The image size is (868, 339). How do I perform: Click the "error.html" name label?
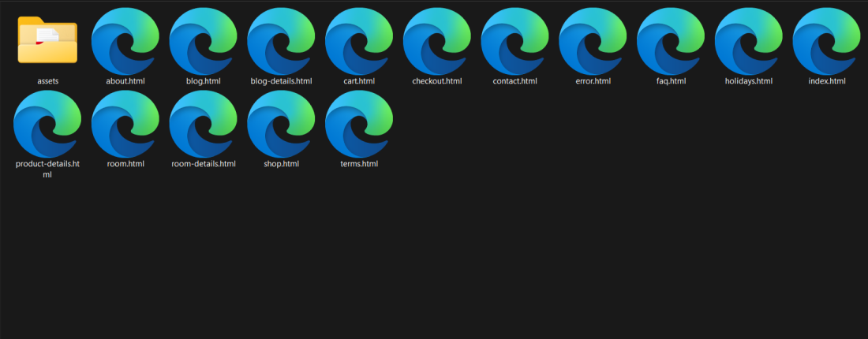point(593,81)
